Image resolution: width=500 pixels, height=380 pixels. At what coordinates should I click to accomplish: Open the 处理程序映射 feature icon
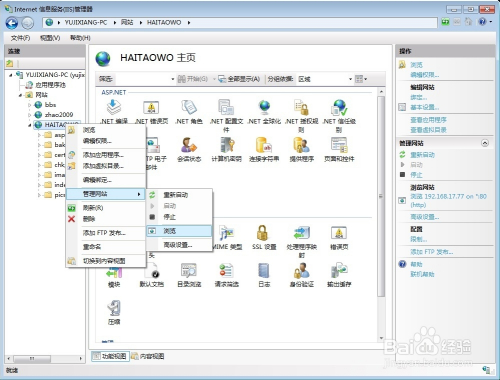coord(301,233)
